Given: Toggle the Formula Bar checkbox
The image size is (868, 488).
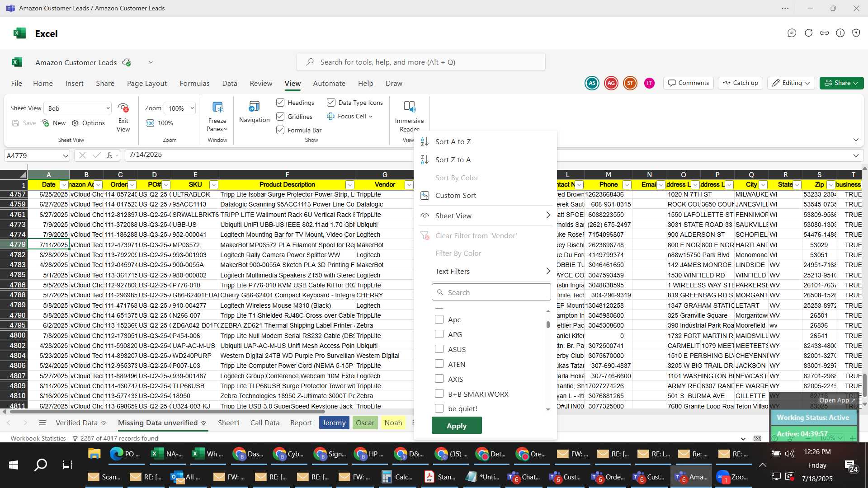Looking at the screenshot, I should point(280,130).
